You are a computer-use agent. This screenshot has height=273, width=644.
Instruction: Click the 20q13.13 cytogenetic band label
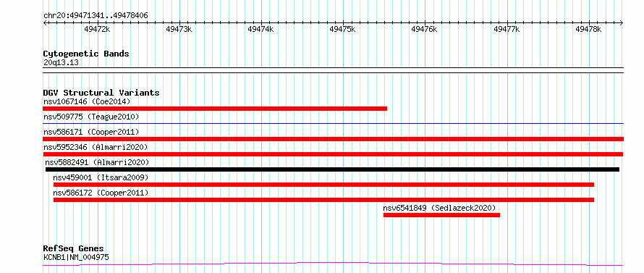point(61,63)
